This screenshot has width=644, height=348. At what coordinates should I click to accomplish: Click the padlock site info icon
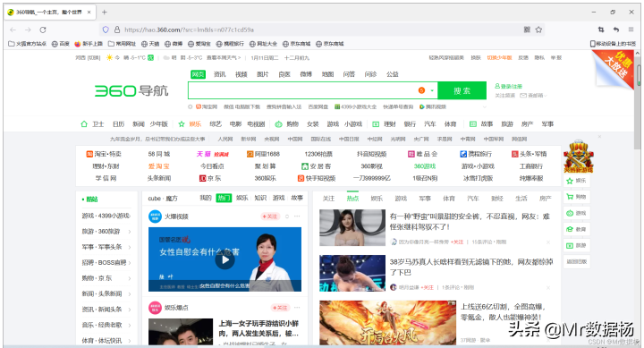tap(117, 30)
